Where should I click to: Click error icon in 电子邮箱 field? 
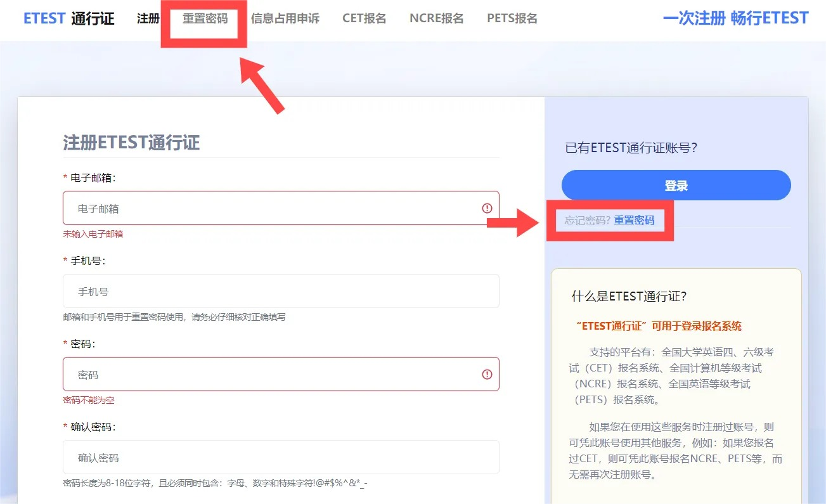click(x=487, y=208)
